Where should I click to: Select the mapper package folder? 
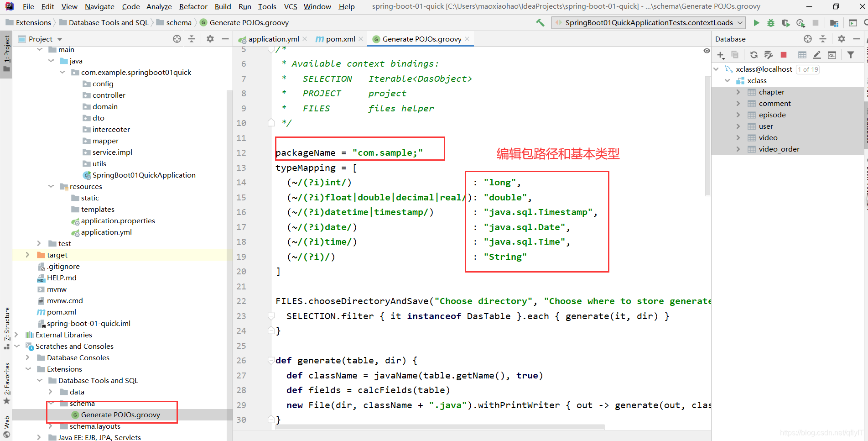pos(105,141)
